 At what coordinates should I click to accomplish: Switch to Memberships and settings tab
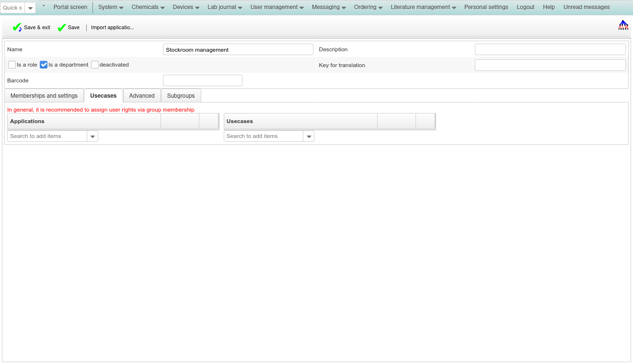pos(44,96)
